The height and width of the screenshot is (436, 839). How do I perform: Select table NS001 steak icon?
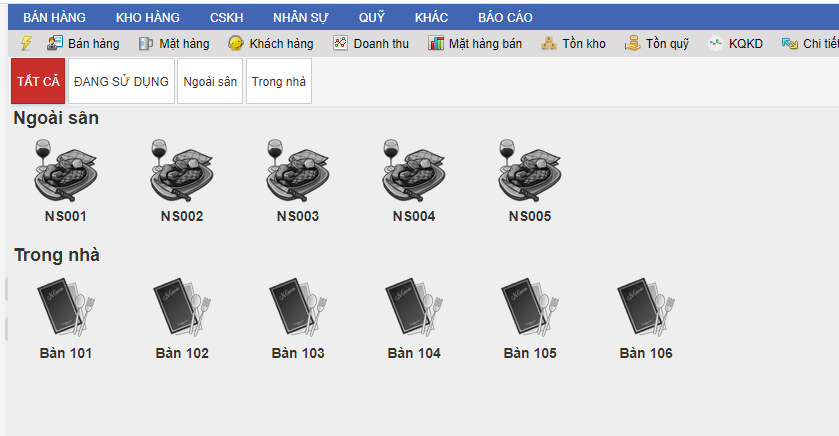coord(65,170)
